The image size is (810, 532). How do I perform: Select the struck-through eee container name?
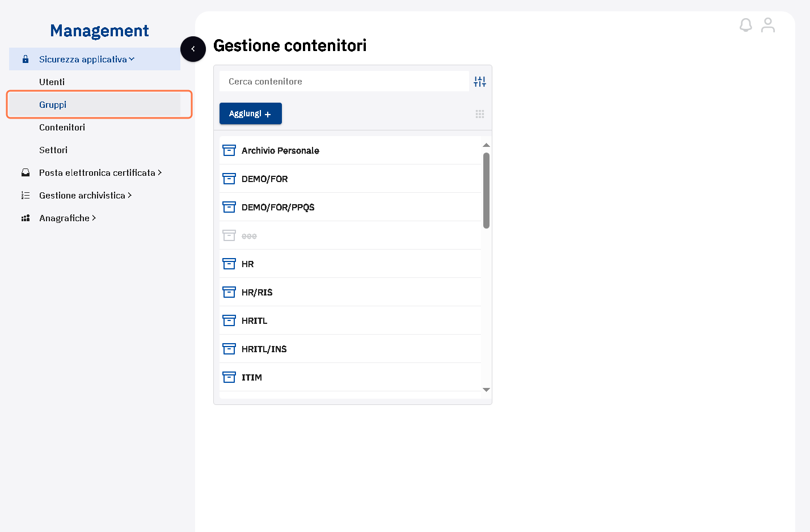point(249,235)
